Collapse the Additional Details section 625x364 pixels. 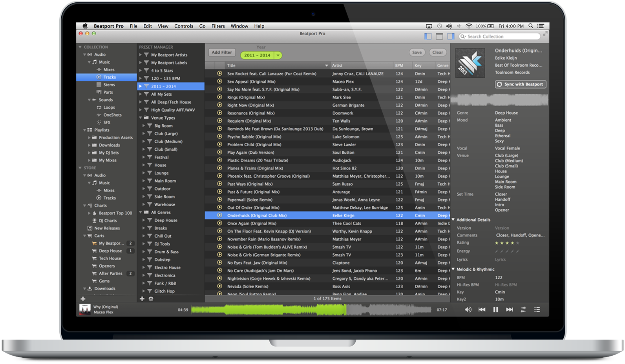(453, 220)
